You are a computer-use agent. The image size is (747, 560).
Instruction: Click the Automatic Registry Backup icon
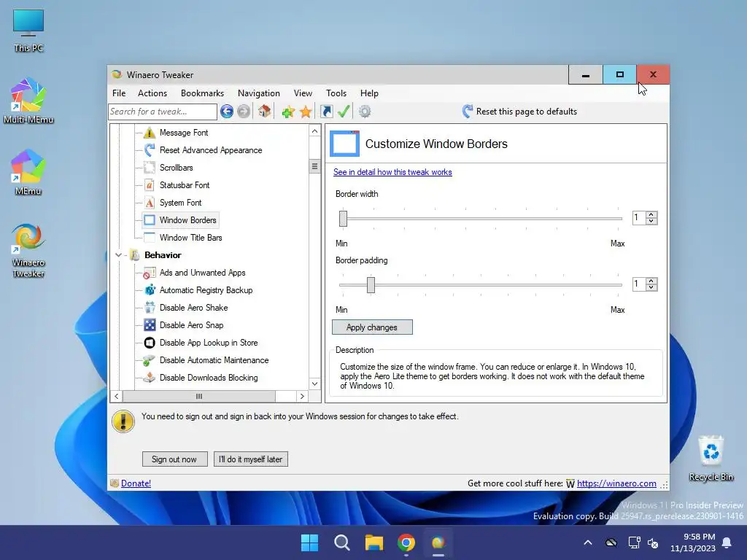150,290
